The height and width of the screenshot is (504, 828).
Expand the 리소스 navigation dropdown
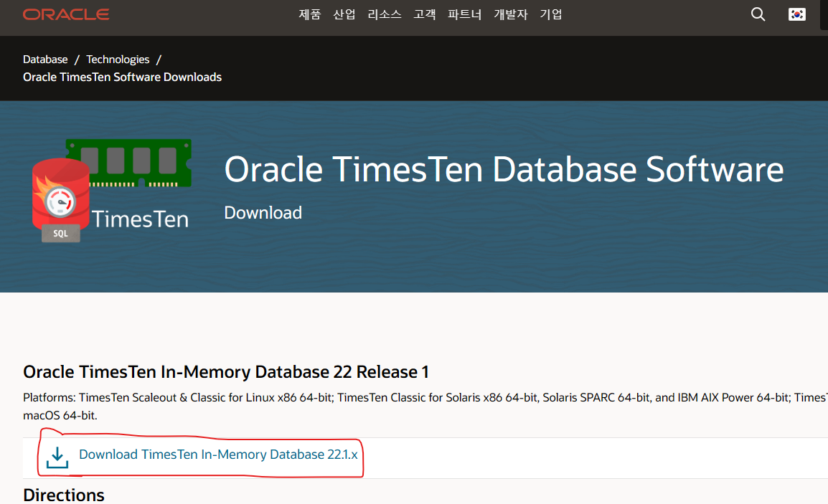click(x=384, y=14)
